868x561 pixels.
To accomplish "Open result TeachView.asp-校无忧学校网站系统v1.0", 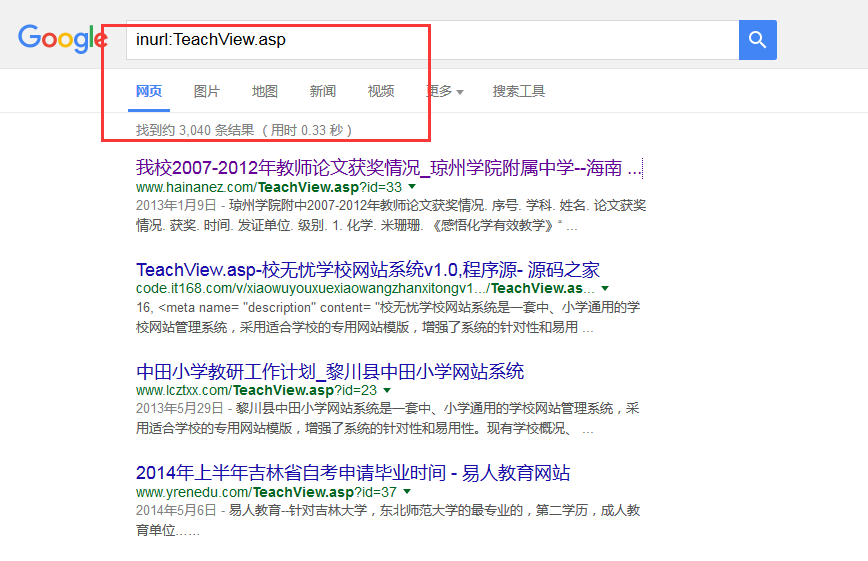I will coord(368,270).
